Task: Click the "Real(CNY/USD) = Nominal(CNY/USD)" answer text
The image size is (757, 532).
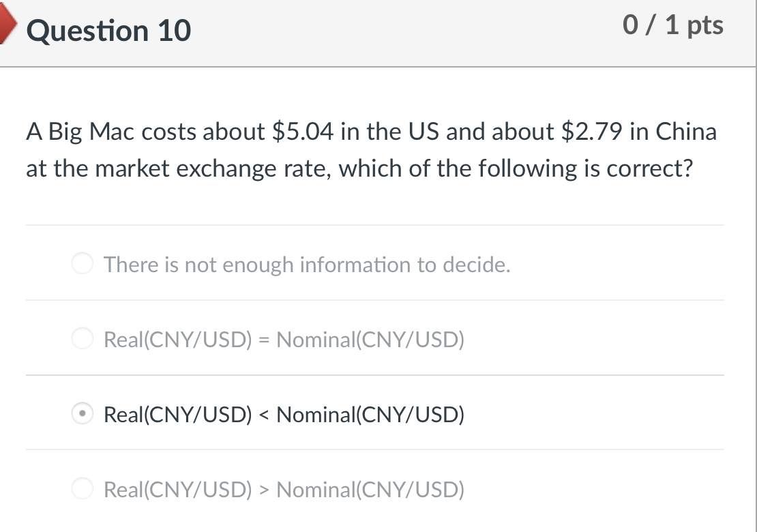Action: (x=284, y=339)
